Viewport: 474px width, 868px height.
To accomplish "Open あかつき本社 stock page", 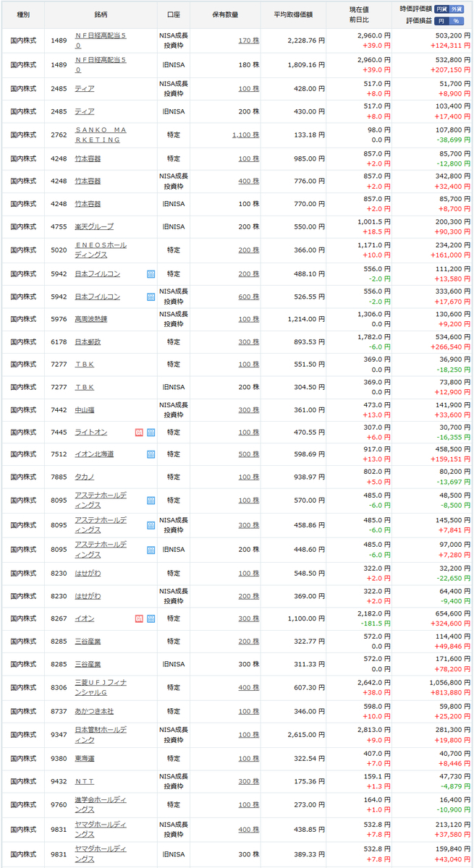I will [94, 711].
